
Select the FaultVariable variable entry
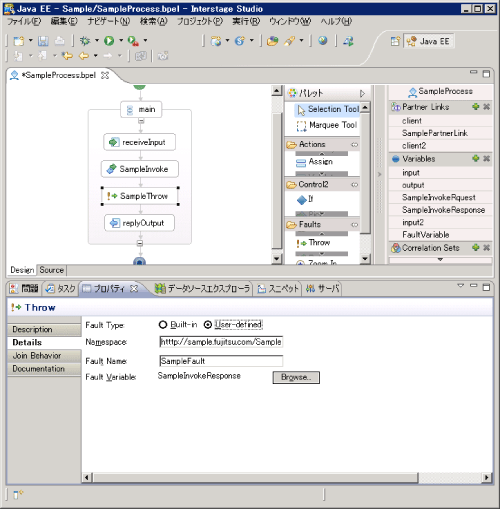click(x=440, y=235)
